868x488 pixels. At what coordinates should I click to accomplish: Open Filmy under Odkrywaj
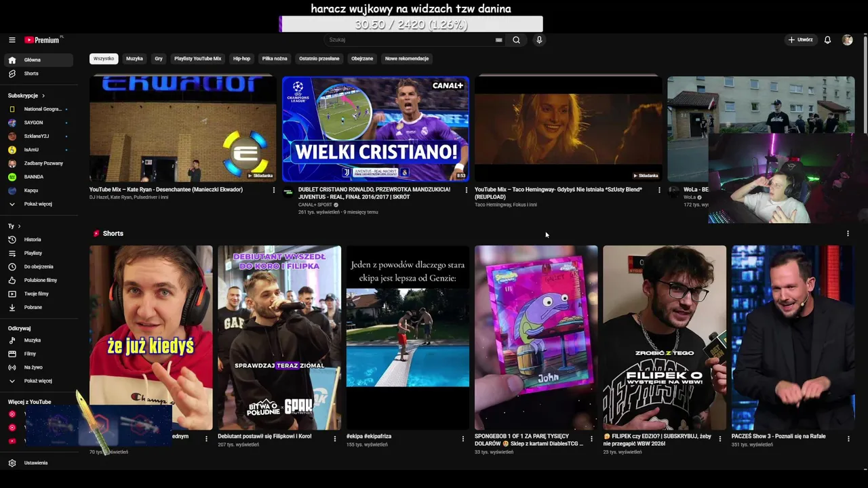click(38, 354)
